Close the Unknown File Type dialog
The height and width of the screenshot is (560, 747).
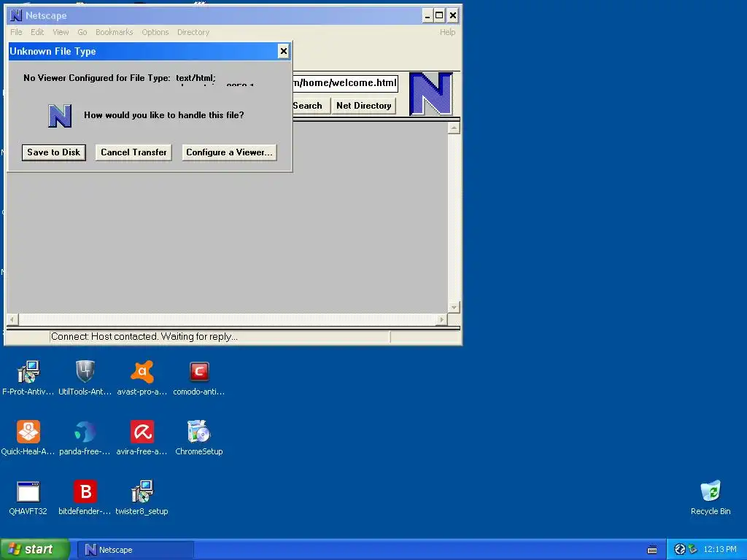tap(284, 51)
